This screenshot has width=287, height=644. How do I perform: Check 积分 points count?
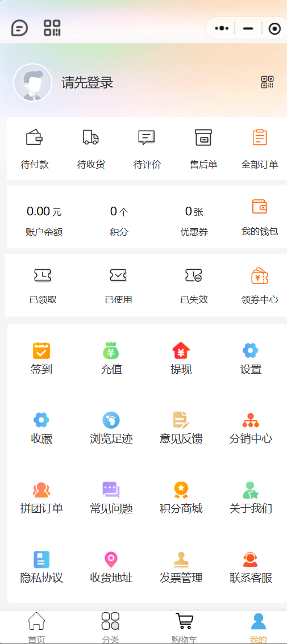pyautogui.click(x=119, y=221)
